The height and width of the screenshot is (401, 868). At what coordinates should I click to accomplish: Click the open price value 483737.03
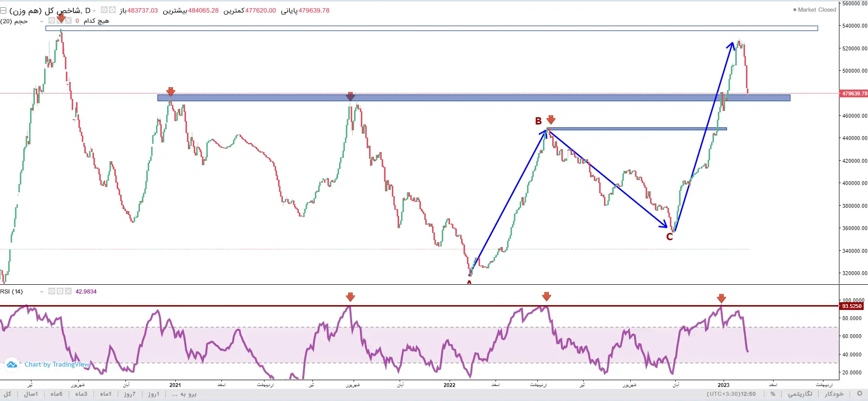[x=142, y=10]
